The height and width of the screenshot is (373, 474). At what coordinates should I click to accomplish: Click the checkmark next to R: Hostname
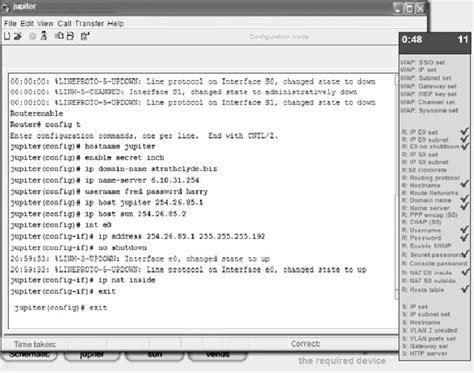pyautogui.click(x=464, y=184)
